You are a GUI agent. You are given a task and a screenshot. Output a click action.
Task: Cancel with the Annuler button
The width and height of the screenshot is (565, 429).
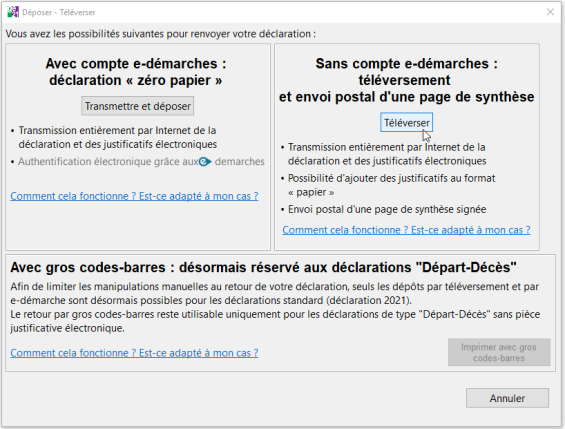507,398
